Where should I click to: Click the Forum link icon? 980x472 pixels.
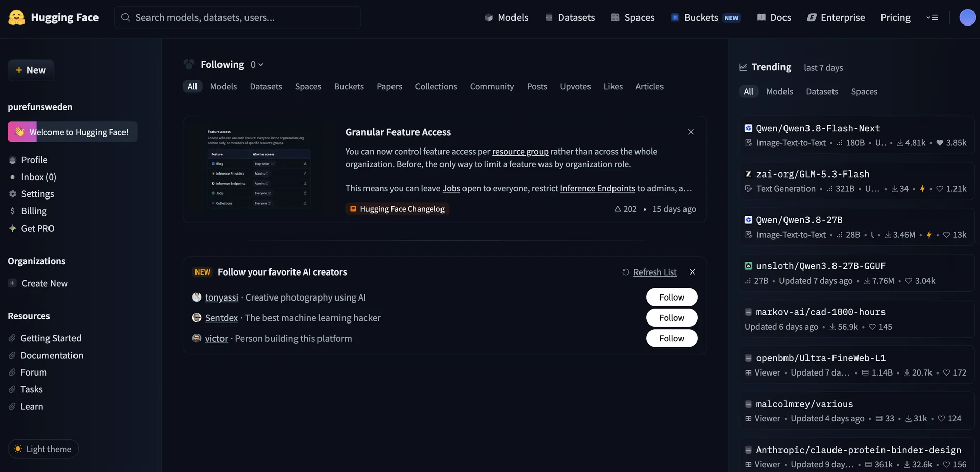coord(12,372)
